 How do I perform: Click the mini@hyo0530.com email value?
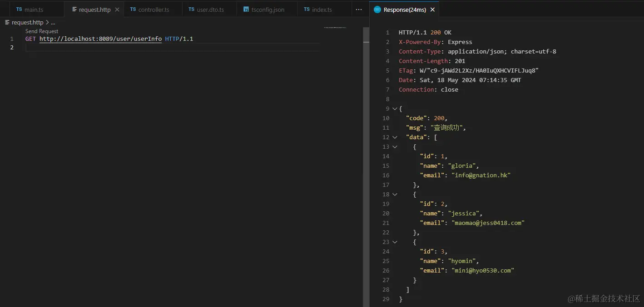[x=482, y=271]
